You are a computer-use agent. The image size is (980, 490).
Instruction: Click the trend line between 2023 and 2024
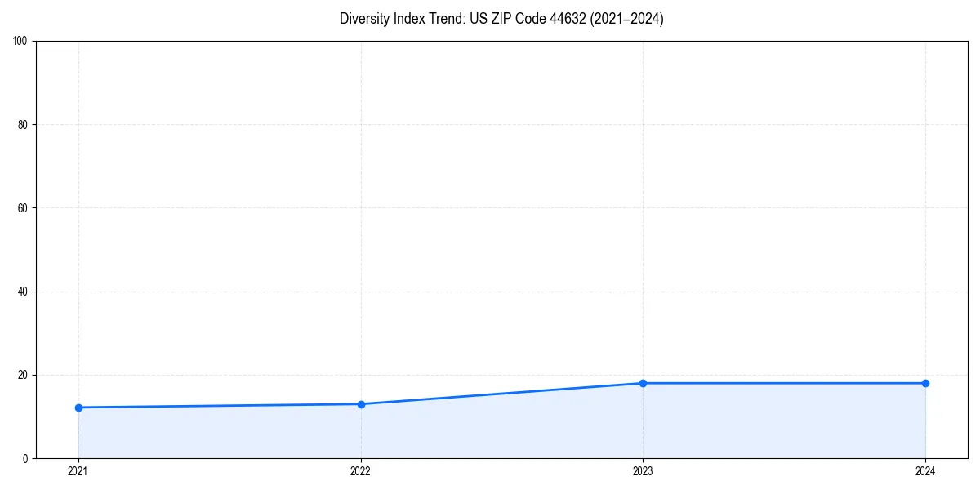pos(784,382)
